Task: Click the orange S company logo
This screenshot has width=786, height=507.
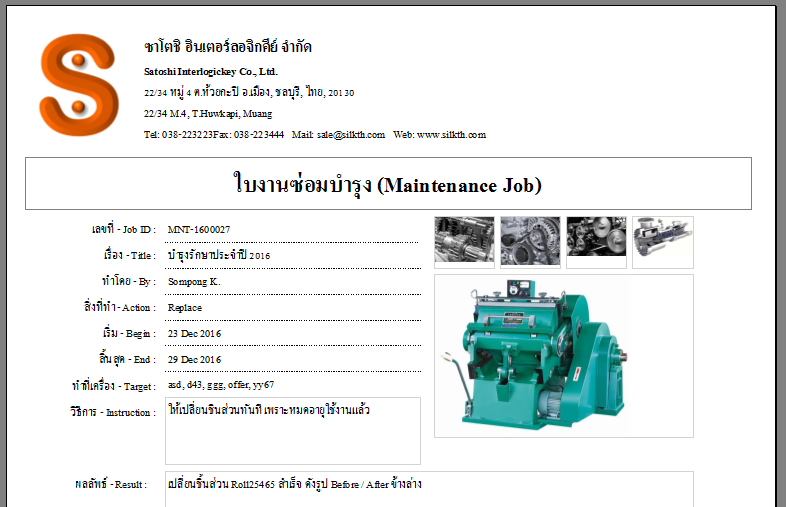Action: point(79,84)
